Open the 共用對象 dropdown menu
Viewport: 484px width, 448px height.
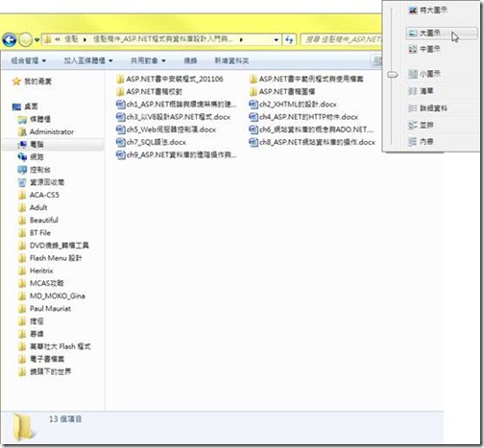click(x=148, y=60)
